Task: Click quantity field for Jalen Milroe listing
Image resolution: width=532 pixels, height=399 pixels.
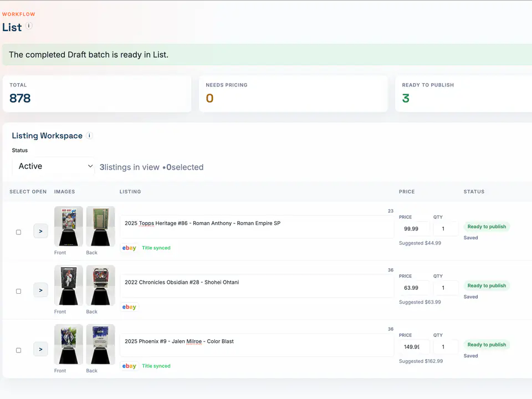Action: pos(446,347)
